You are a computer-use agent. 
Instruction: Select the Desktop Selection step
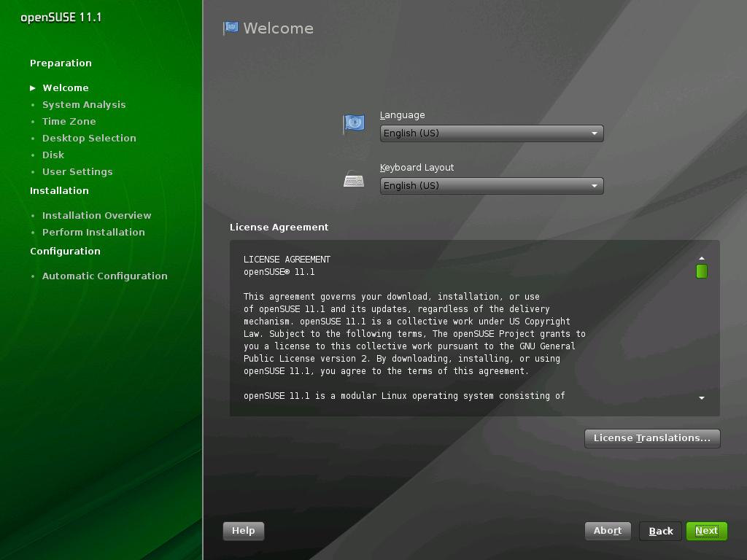89,138
